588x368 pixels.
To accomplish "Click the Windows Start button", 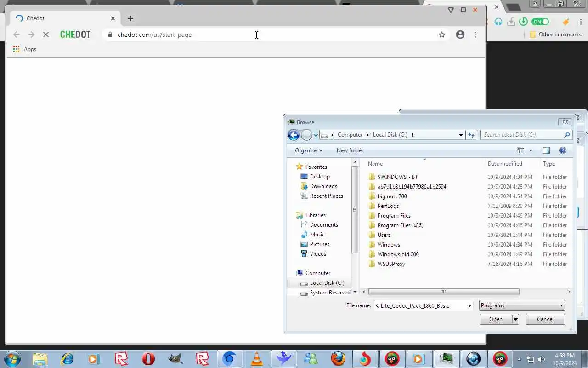I will click(x=12, y=359).
